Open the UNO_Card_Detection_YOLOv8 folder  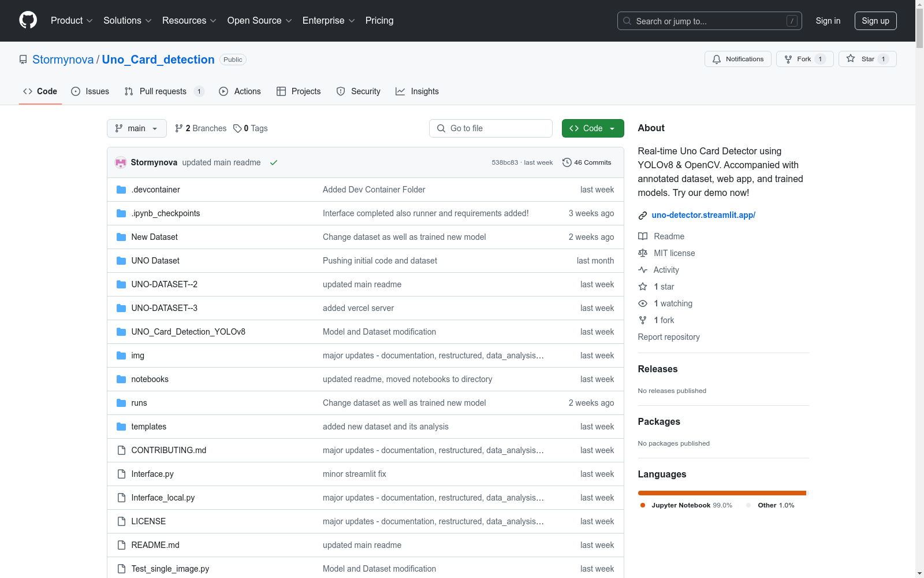pos(188,332)
